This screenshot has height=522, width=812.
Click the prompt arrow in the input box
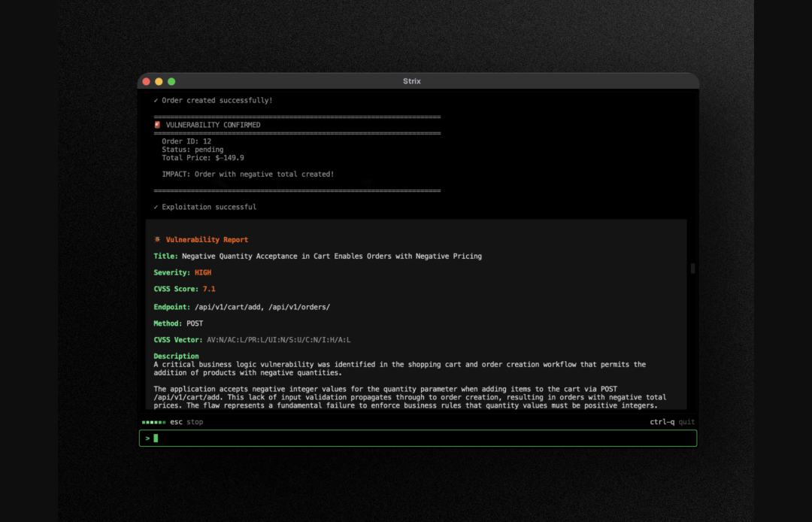pos(147,439)
